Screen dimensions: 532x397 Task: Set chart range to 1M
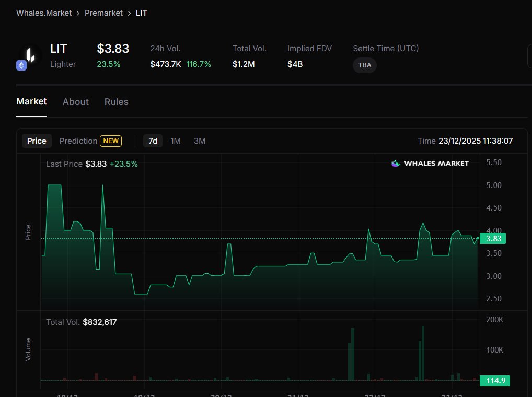pyautogui.click(x=176, y=141)
